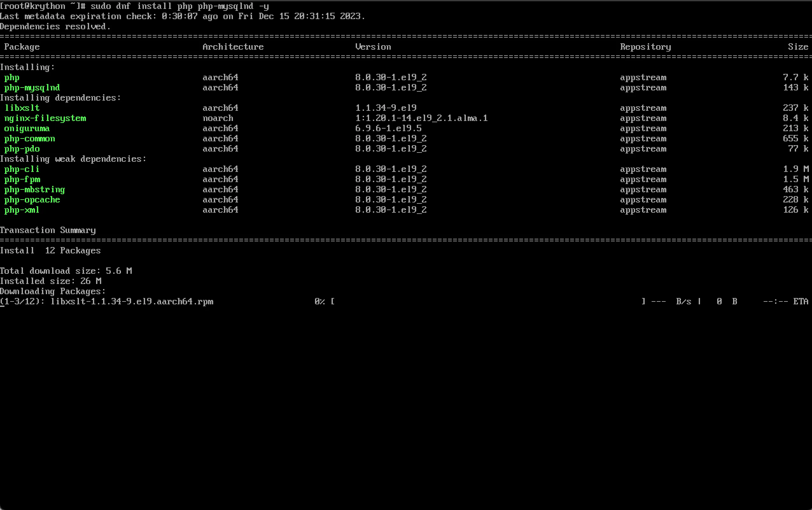Image resolution: width=812 pixels, height=510 pixels.
Task: Click the 'Install 12 Packages' line
Action: (x=50, y=251)
